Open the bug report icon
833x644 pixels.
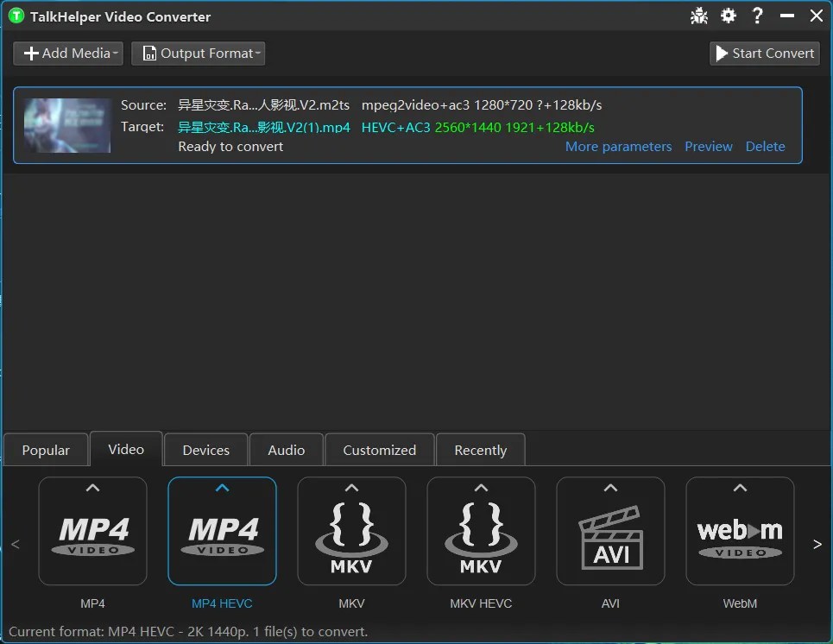tap(699, 15)
